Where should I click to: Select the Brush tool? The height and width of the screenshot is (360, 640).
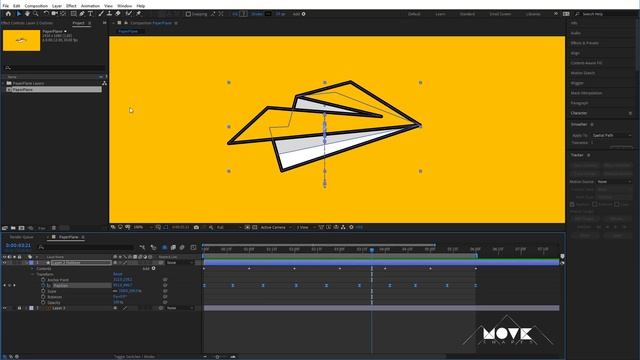101,14
